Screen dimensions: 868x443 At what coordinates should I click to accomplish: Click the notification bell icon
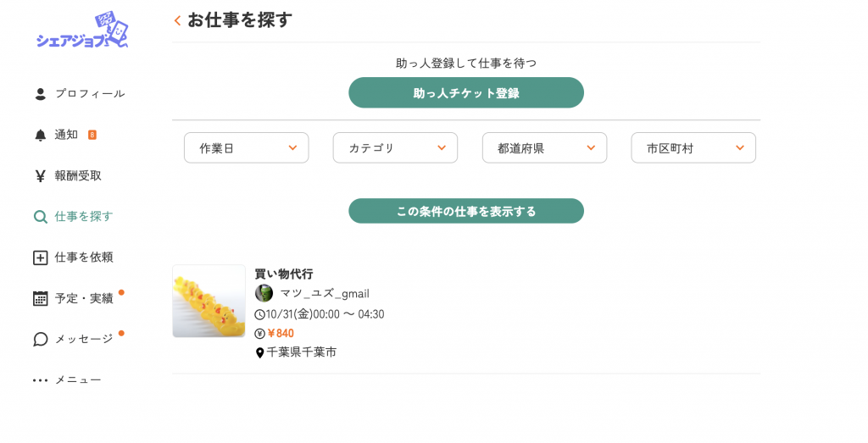coord(40,136)
